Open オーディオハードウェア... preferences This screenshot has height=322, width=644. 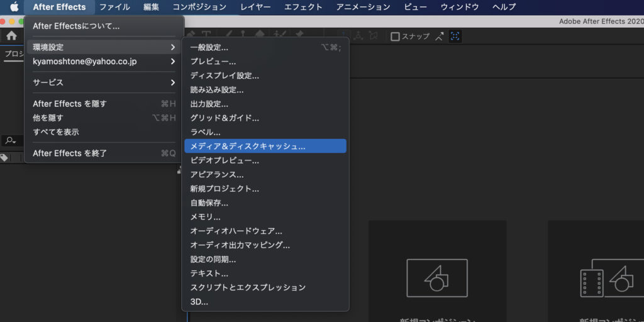pos(265,231)
